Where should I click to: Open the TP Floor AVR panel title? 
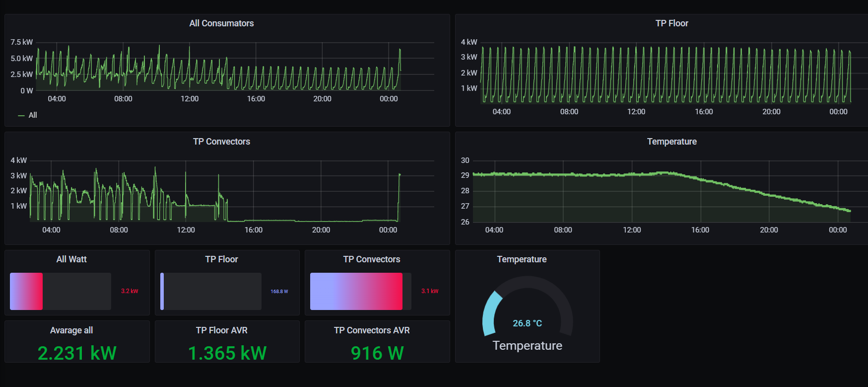221,330
